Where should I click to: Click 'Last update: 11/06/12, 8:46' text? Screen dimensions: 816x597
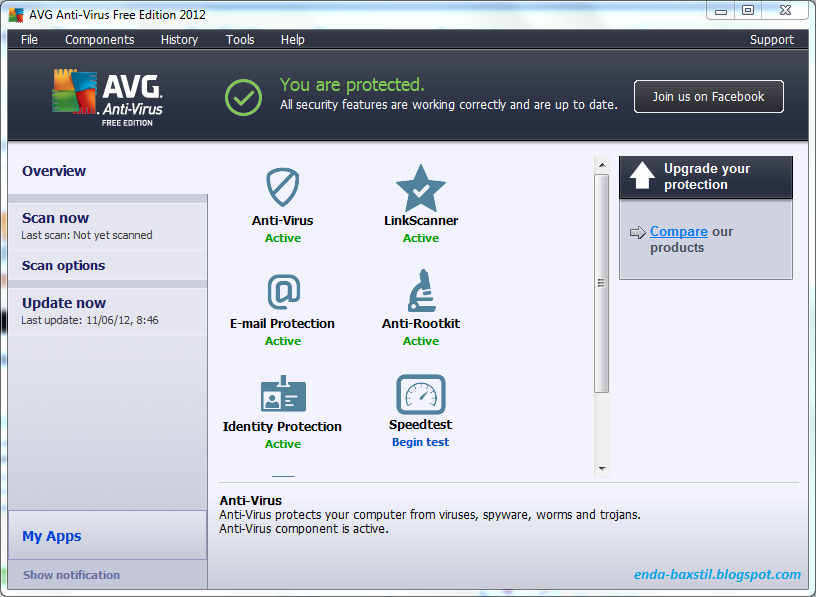click(90, 320)
